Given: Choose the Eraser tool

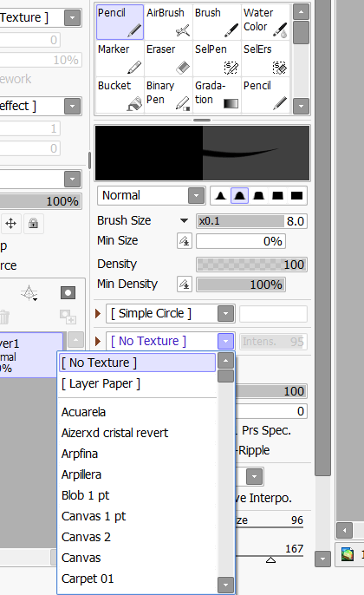Looking at the screenshot, I should pos(168,58).
